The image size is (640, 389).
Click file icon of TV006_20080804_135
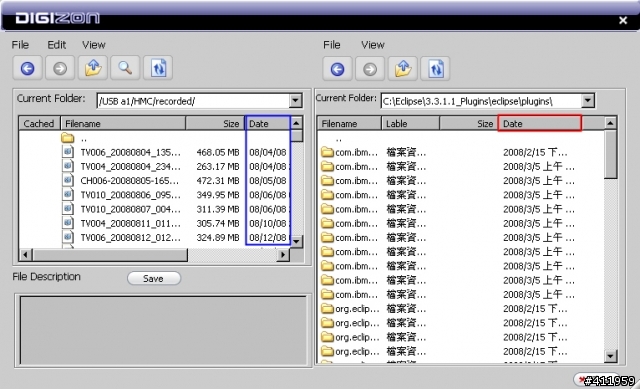click(x=68, y=152)
